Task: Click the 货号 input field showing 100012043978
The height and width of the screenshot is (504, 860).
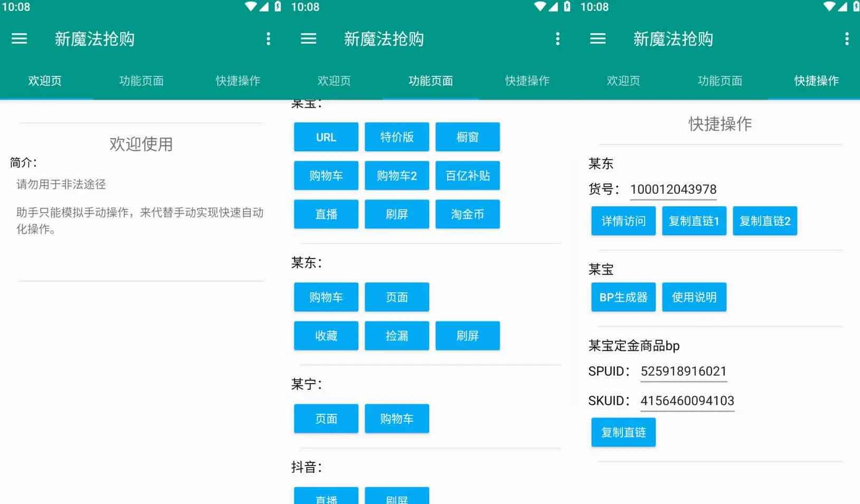Action: [673, 189]
